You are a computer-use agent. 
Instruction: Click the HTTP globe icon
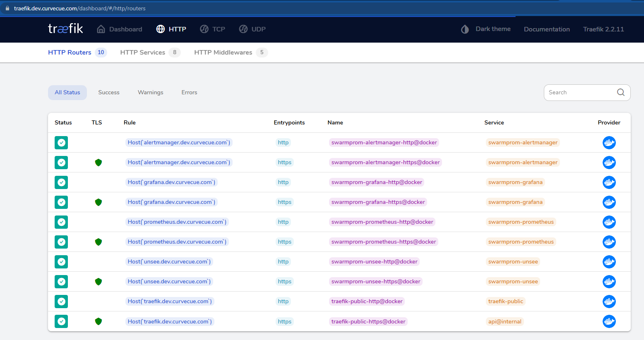click(161, 29)
